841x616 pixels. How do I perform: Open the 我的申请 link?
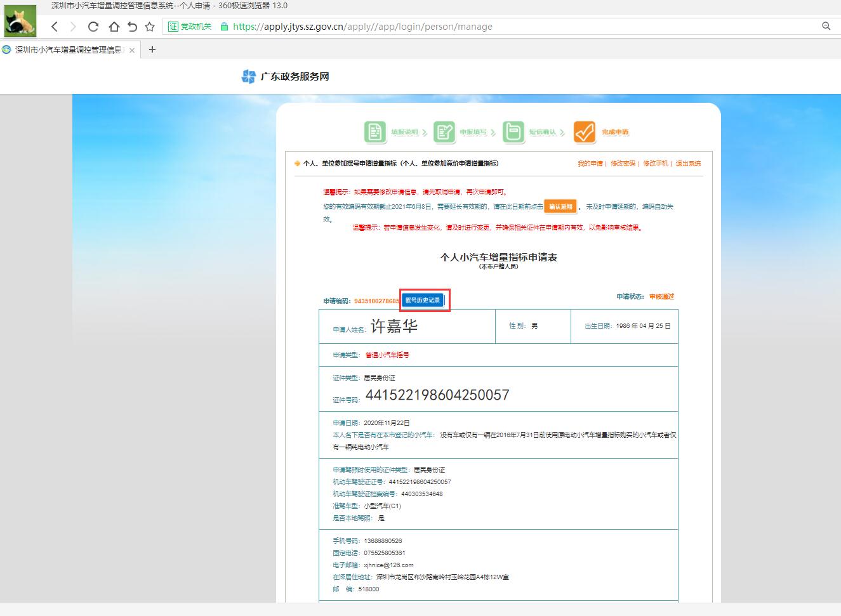(x=590, y=164)
